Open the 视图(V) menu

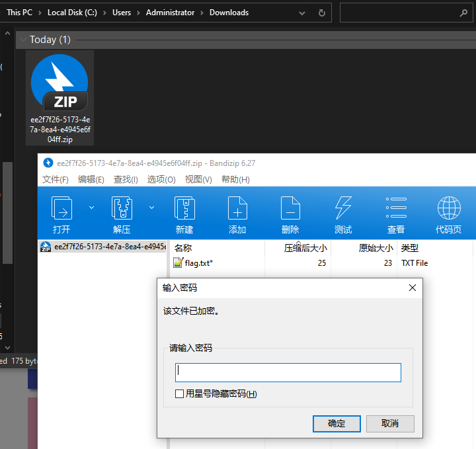point(198,179)
